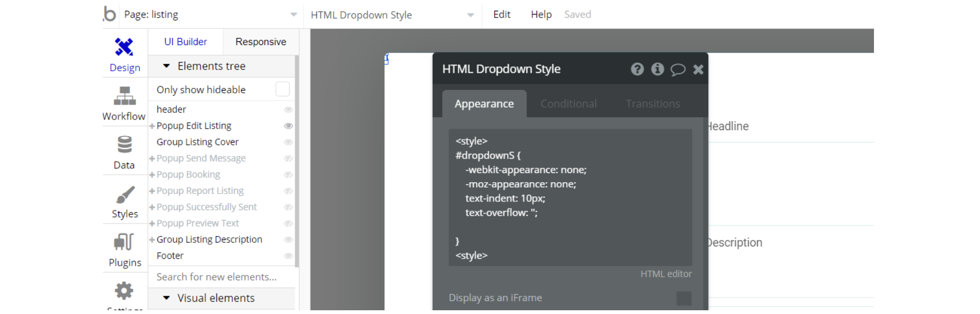Collapse the Elements tree section
Screen dimensions: 980x314
click(x=167, y=66)
